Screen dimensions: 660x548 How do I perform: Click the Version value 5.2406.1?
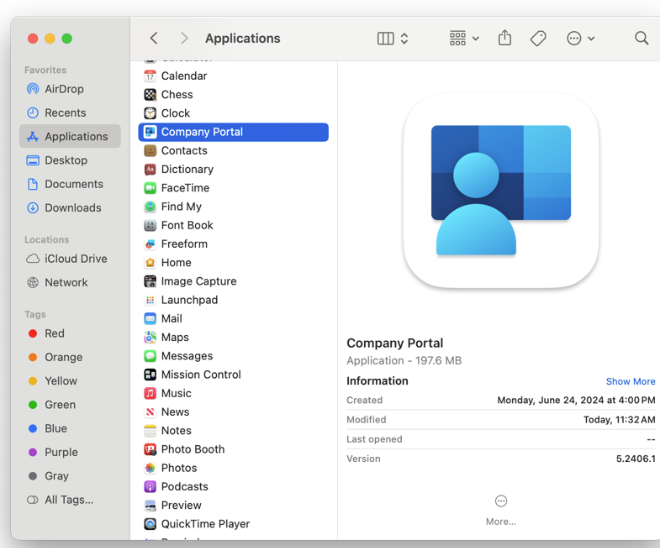coord(636,459)
